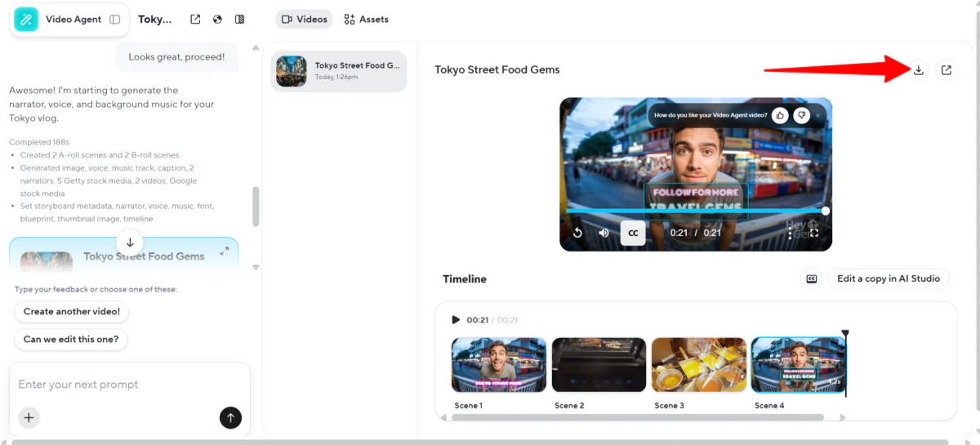This screenshot has height=445, width=980.
Task: Click Can we edit this one? suggestion
Action: [71, 339]
